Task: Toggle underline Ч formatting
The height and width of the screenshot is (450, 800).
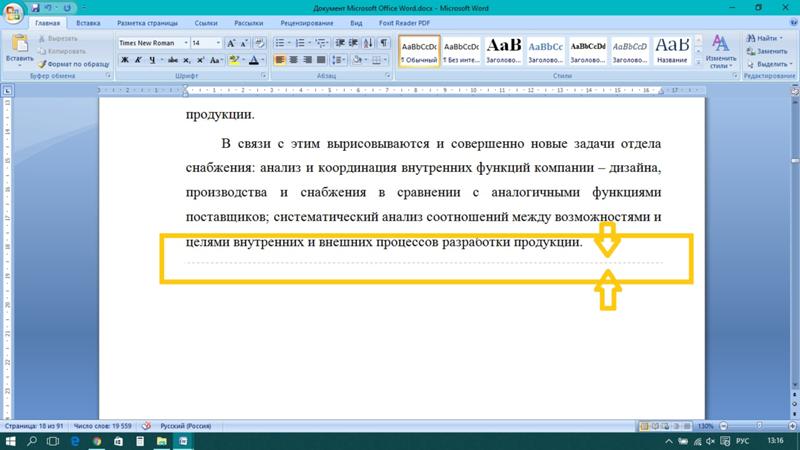Action: pyautogui.click(x=152, y=60)
